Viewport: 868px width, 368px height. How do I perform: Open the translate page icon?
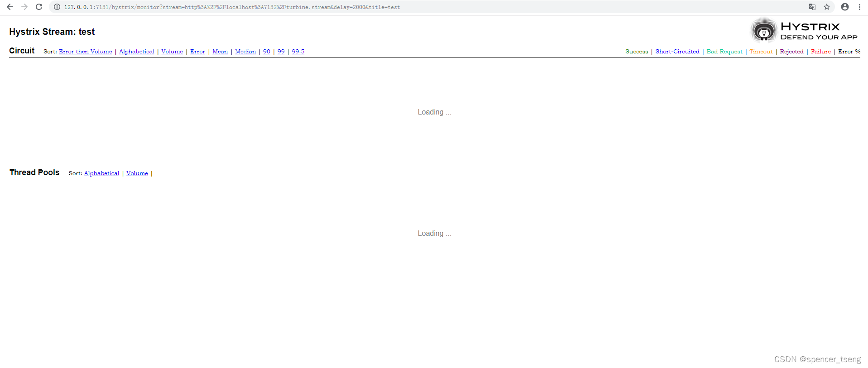pyautogui.click(x=812, y=7)
